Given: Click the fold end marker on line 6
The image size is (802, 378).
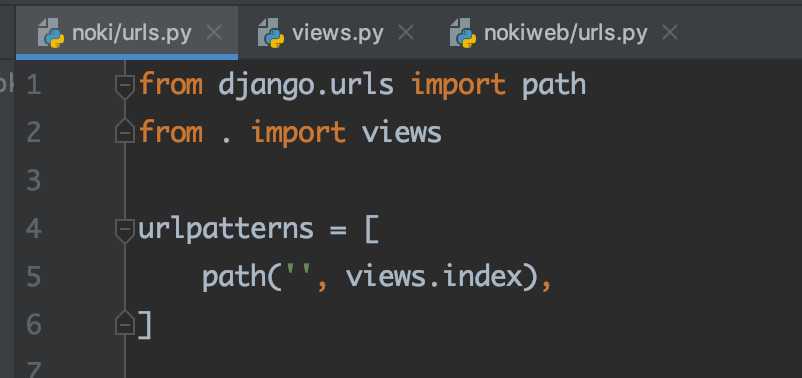Looking at the screenshot, I should (125, 323).
